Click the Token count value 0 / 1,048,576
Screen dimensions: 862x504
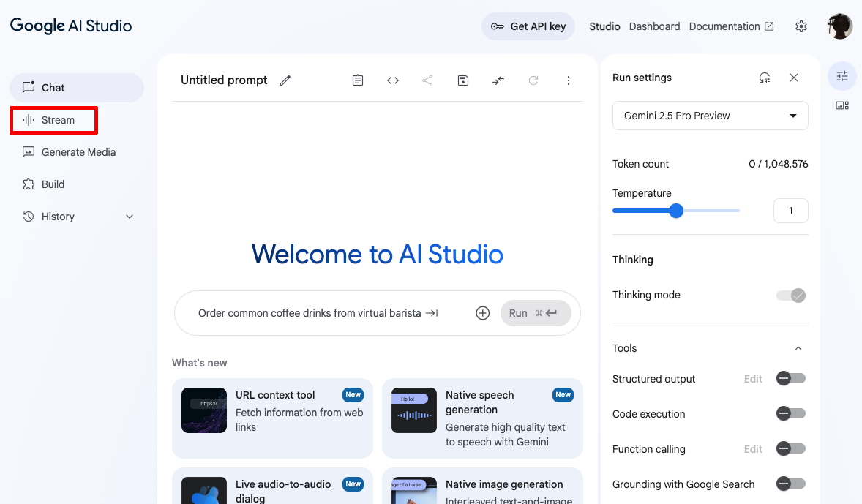pyautogui.click(x=778, y=164)
